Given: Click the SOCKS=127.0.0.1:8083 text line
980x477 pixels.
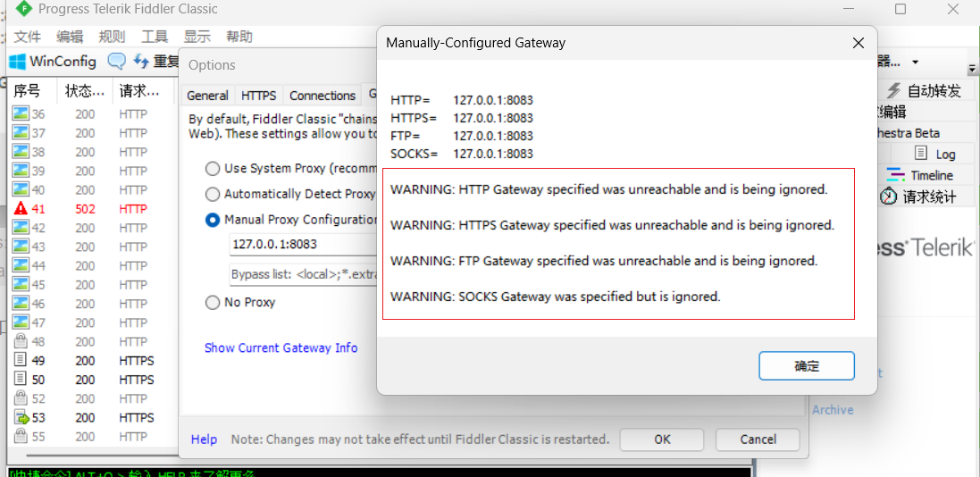Looking at the screenshot, I should [x=462, y=154].
